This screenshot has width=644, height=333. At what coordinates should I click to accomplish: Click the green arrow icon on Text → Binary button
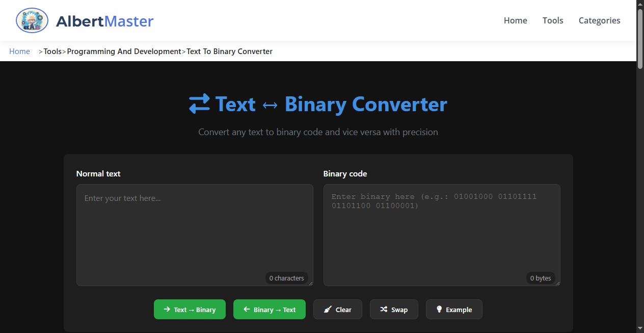tap(167, 309)
